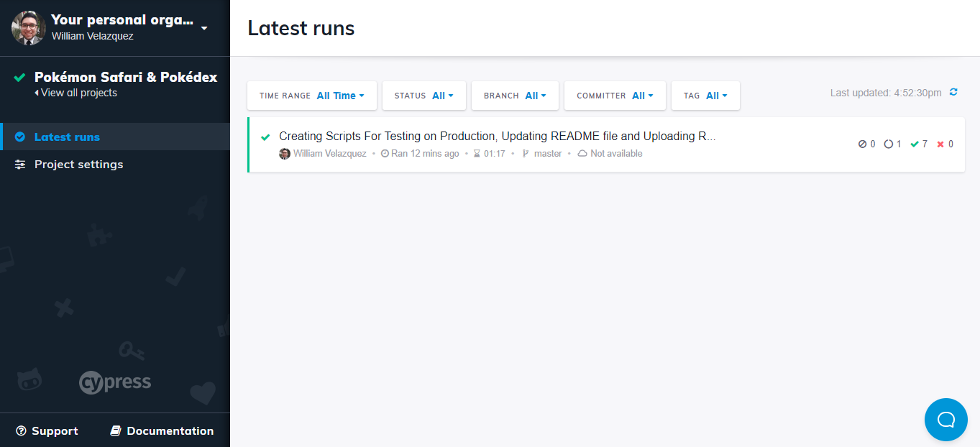Click the Not available text in run row

[616, 154]
